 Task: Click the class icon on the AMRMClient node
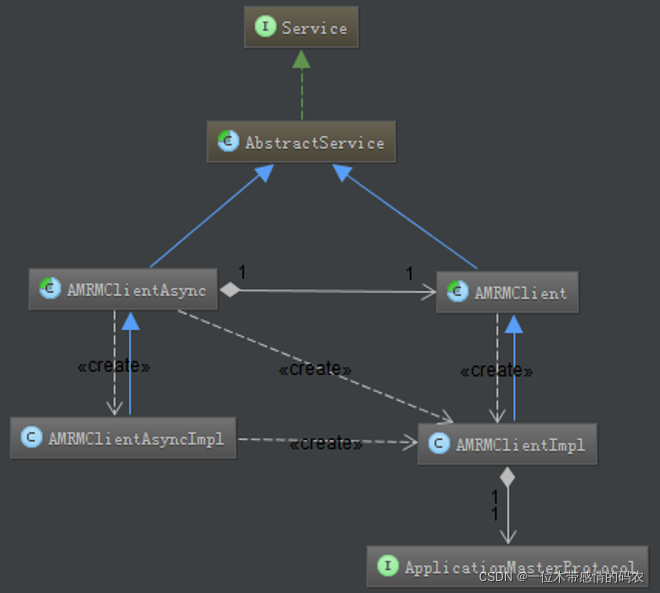(x=457, y=293)
